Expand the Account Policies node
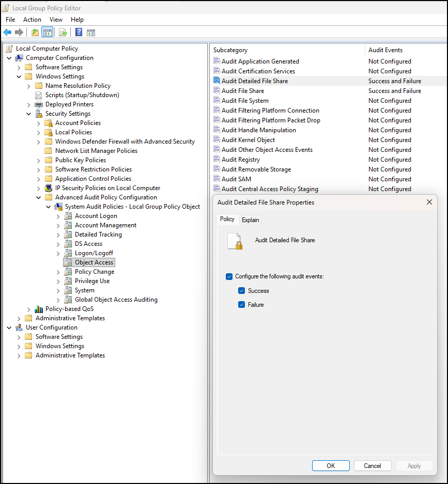The height and width of the screenshot is (484, 448). (39, 123)
